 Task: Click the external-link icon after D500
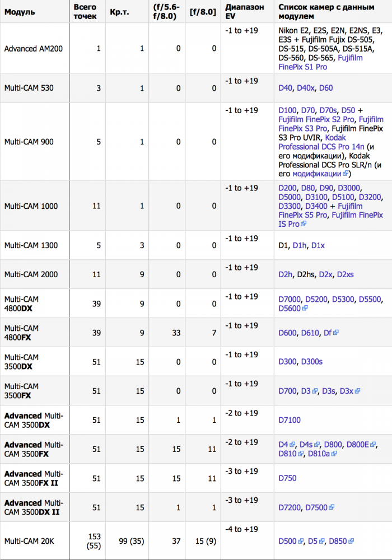[301, 542]
